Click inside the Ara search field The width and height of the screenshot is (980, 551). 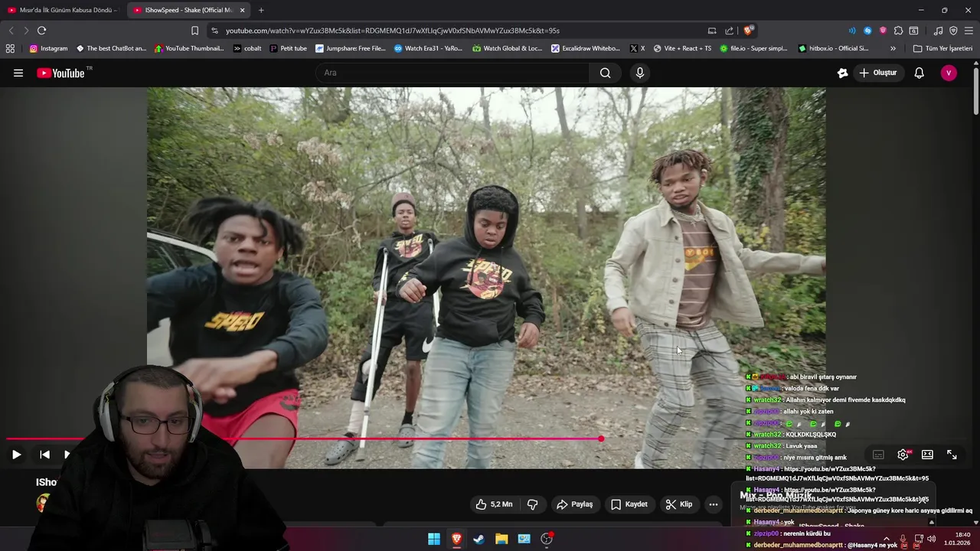pos(452,73)
